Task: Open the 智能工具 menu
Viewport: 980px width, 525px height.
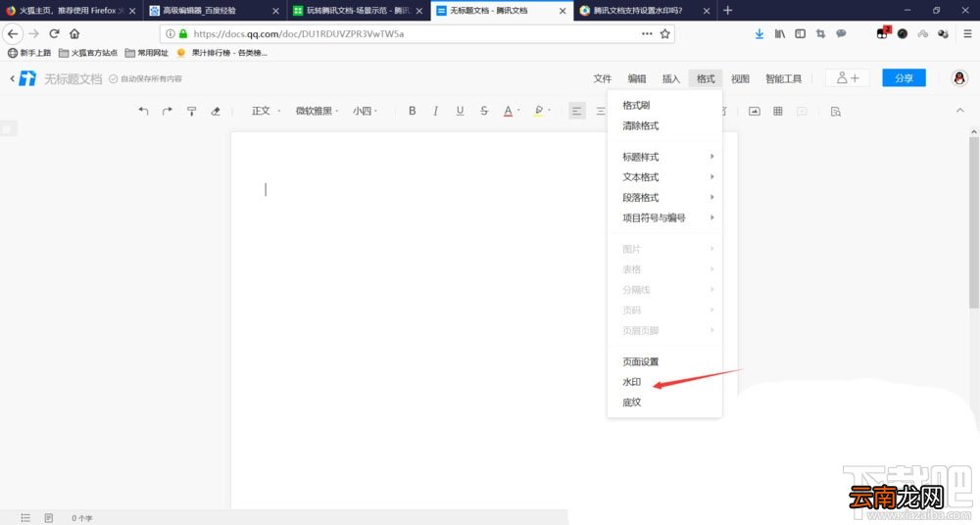Action: point(783,78)
